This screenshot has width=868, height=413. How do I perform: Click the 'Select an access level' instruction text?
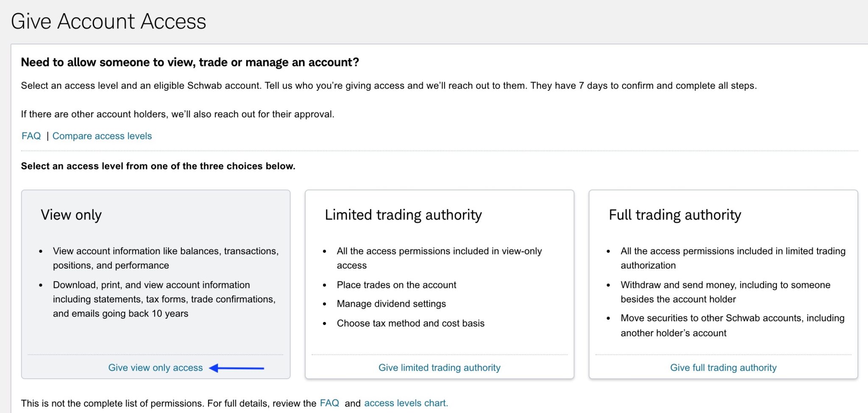158,166
